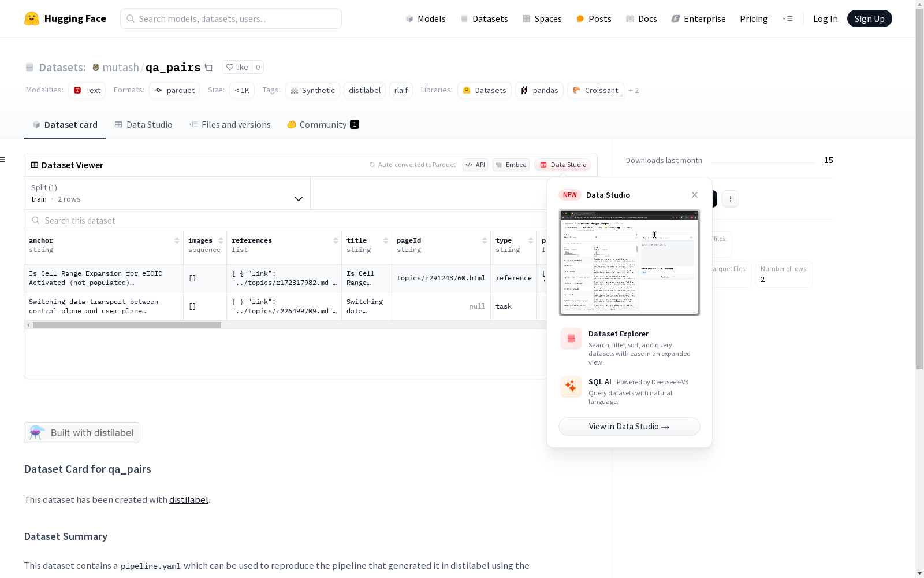
Task: Open the Text modality tag
Action: [87, 90]
